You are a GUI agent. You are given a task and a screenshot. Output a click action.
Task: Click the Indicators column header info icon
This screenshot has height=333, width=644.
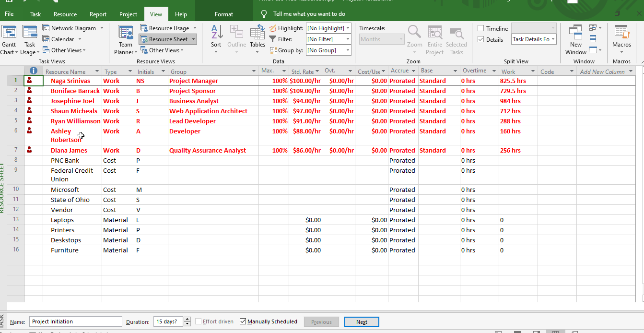click(33, 71)
